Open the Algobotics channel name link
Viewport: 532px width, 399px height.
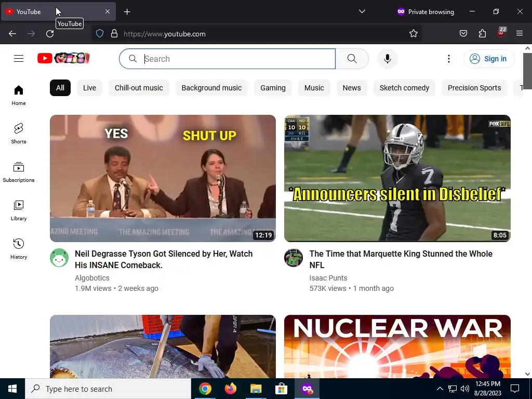92,278
